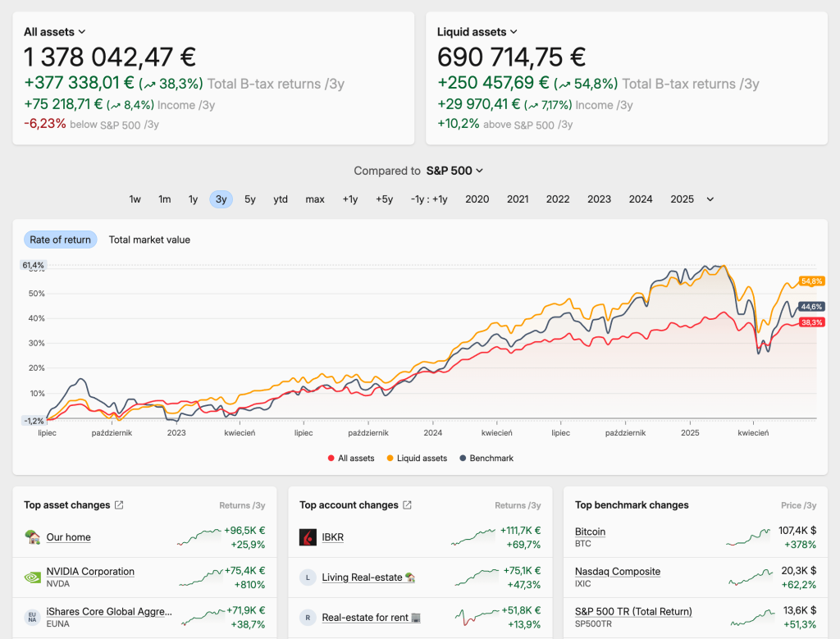Click the 44,6% Benchmark chart label
Image resolution: width=840 pixels, height=639 pixels.
tap(811, 307)
